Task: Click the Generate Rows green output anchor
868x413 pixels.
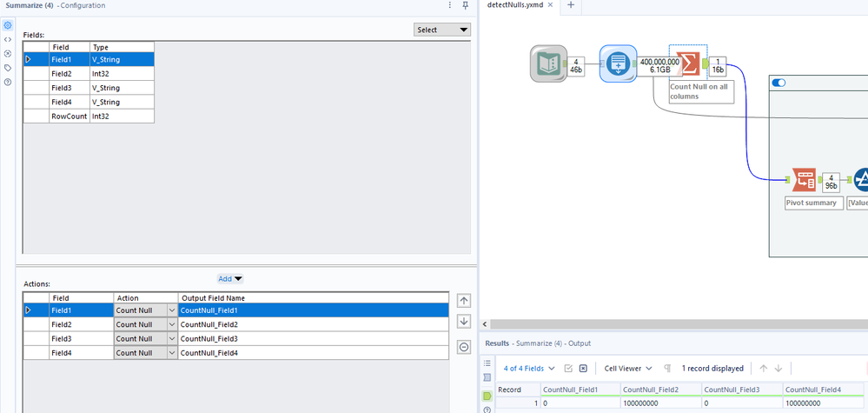Action: [x=635, y=64]
